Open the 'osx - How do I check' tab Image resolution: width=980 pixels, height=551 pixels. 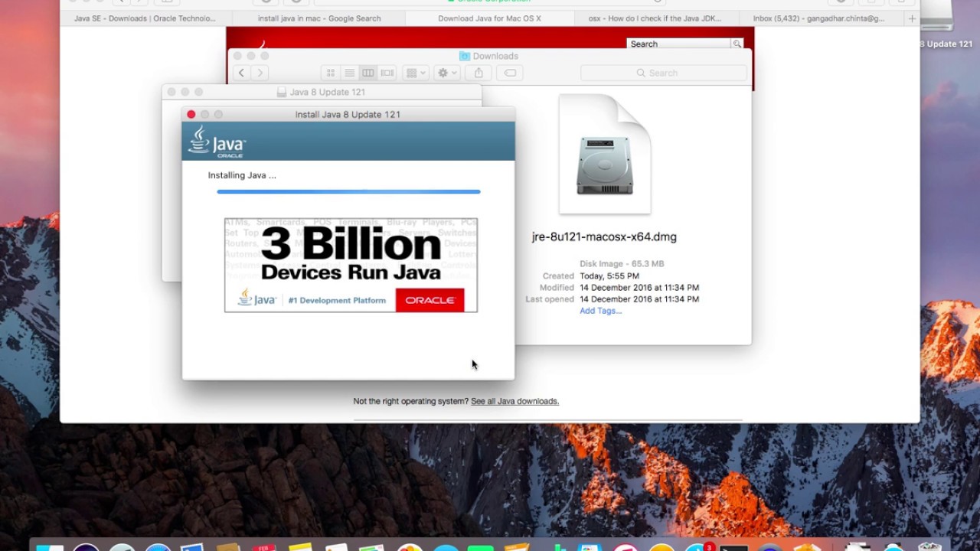(x=655, y=18)
